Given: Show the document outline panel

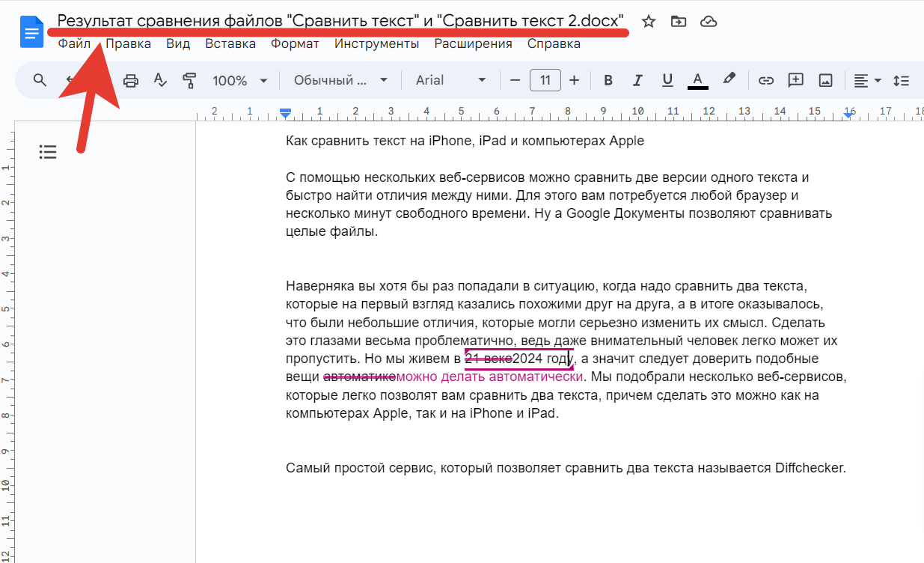Looking at the screenshot, I should pos(48,151).
